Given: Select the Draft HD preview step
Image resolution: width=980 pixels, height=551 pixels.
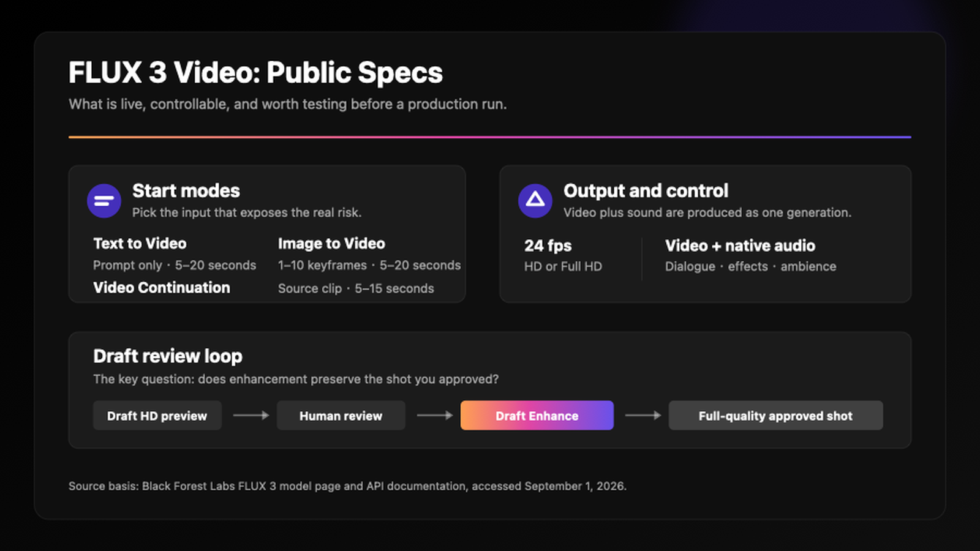Looking at the screenshot, I should (x=157, y=416).
